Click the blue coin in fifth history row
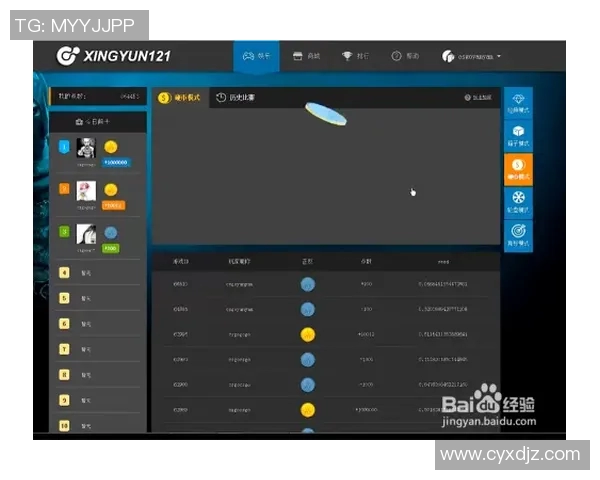 [308, 385]
